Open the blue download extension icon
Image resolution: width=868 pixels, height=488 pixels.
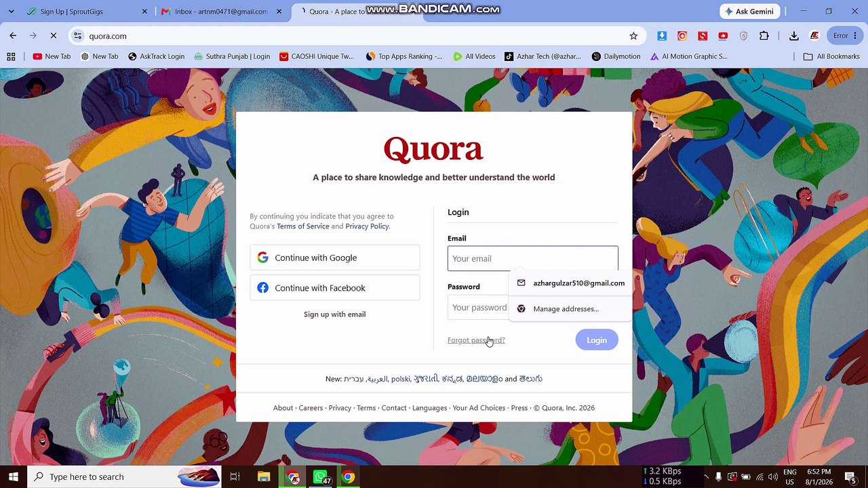(x=662, y=36)
